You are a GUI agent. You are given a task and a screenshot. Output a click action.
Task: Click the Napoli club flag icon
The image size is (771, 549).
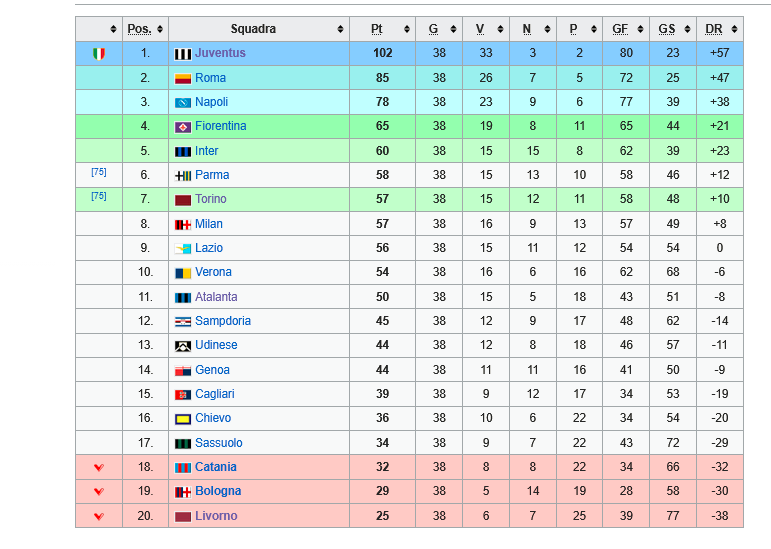[183, 102]
